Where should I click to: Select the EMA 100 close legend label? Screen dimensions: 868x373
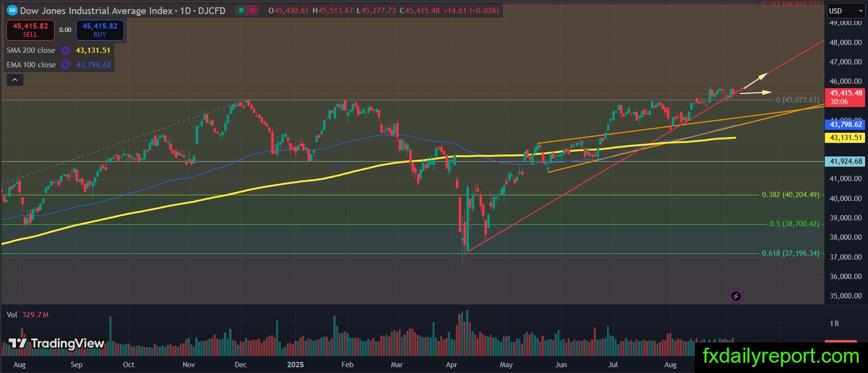coord(31,65)
